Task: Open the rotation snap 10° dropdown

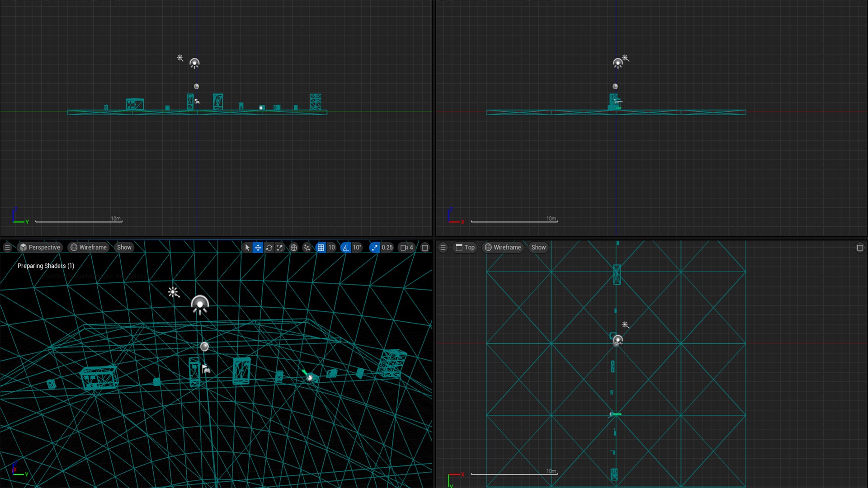Action: tap(357, 248)
